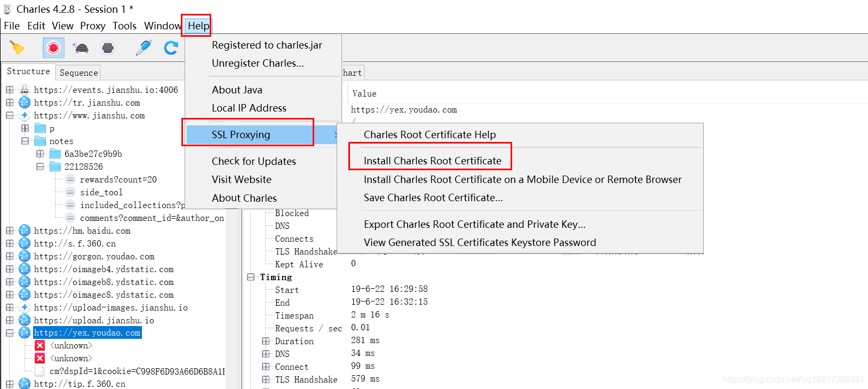Select Visit Website menu item
The image size is (868, 389).
[x=242, y=179]
